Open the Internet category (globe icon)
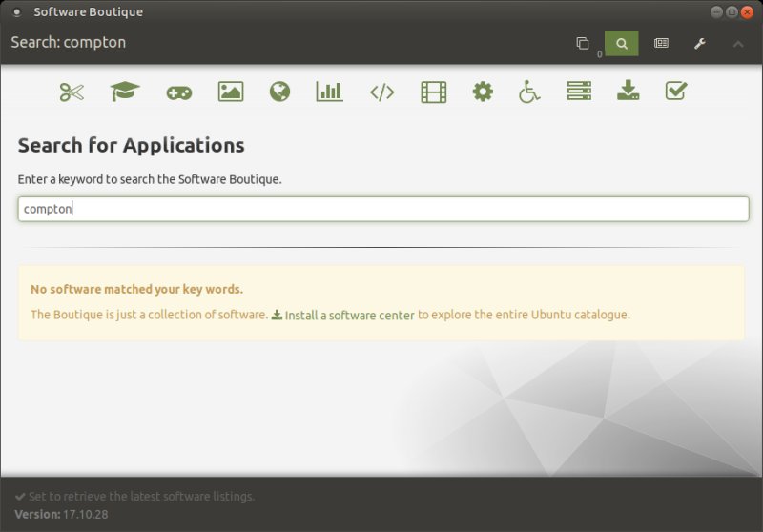 (x=279, y=92)
